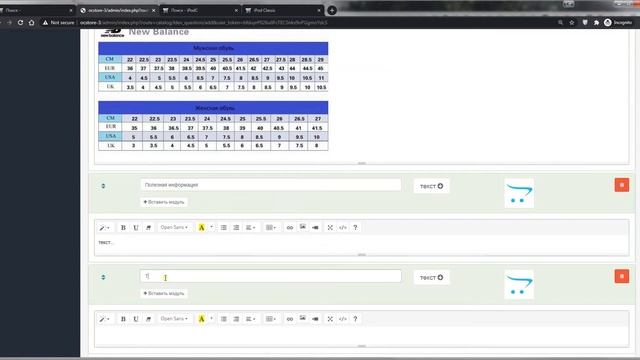Open the paragraph alignment dropdown in the bottom editor
Screen dimensions: 640x360
tap(250, 319)
